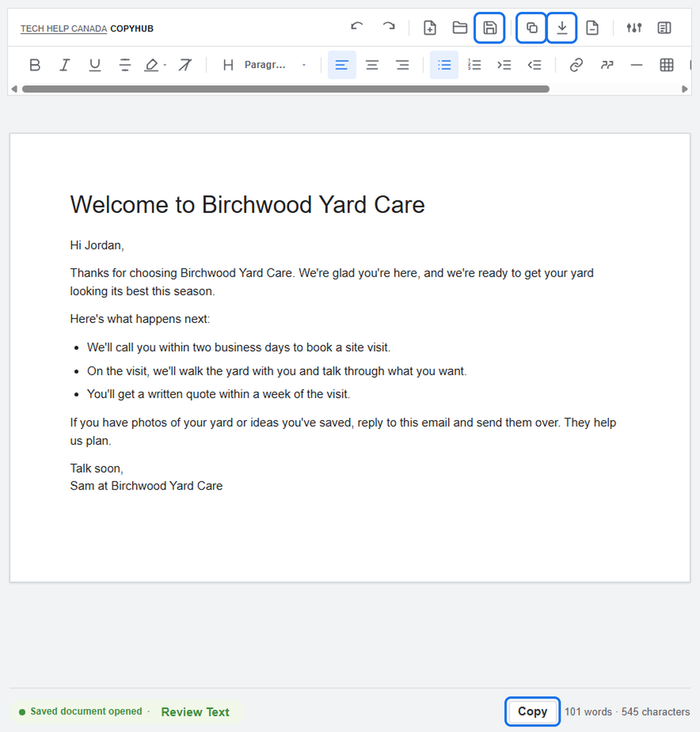Click the page-with-minus clear document icon
The image size is (700, 732).
[592, 28]
